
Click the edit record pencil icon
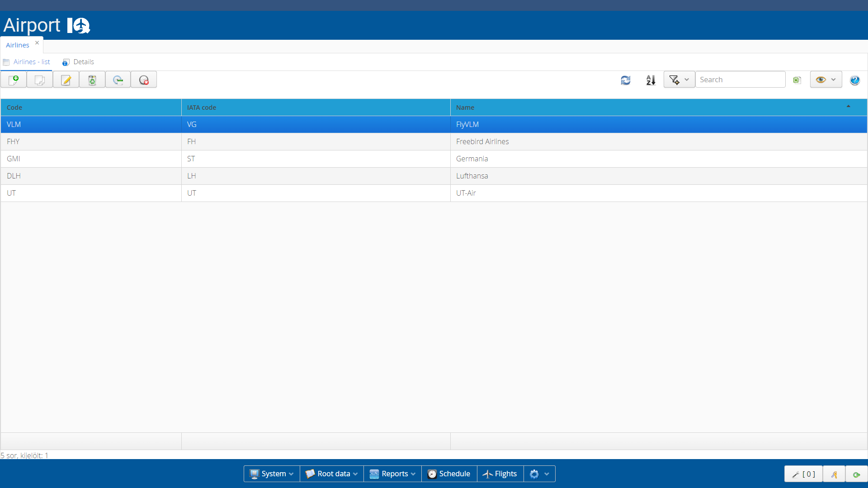click(x=66, y=80)
